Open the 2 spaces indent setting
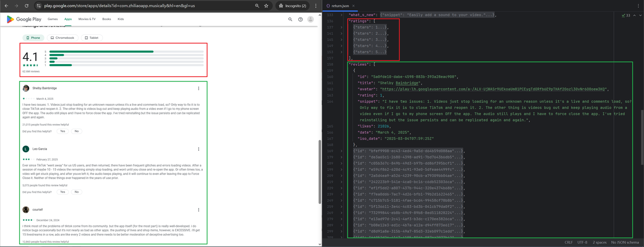 (x=600, y=242)
